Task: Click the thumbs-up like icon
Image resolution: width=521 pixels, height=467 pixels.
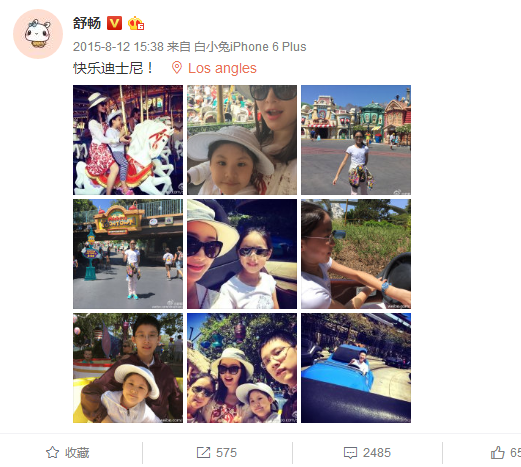Action: tap(498, 452)
